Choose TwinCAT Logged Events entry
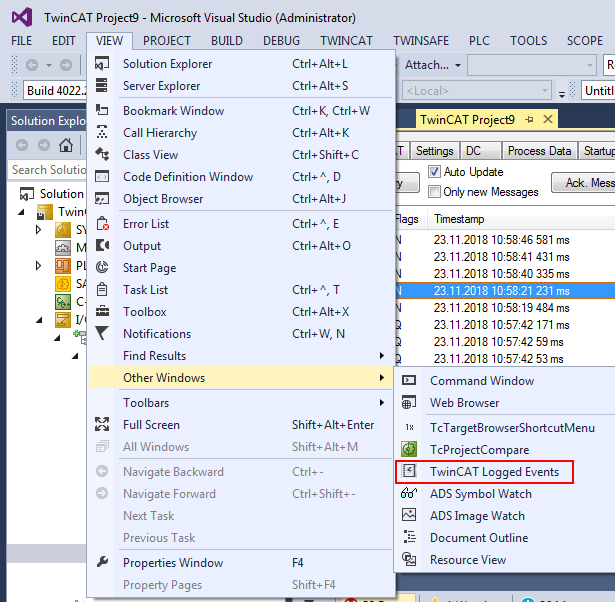The width and height of the screenshot is (615, 602). (x=494, y=471)
